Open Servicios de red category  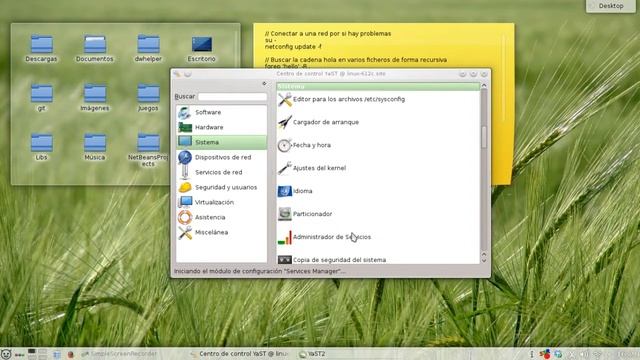pos(221,172)
